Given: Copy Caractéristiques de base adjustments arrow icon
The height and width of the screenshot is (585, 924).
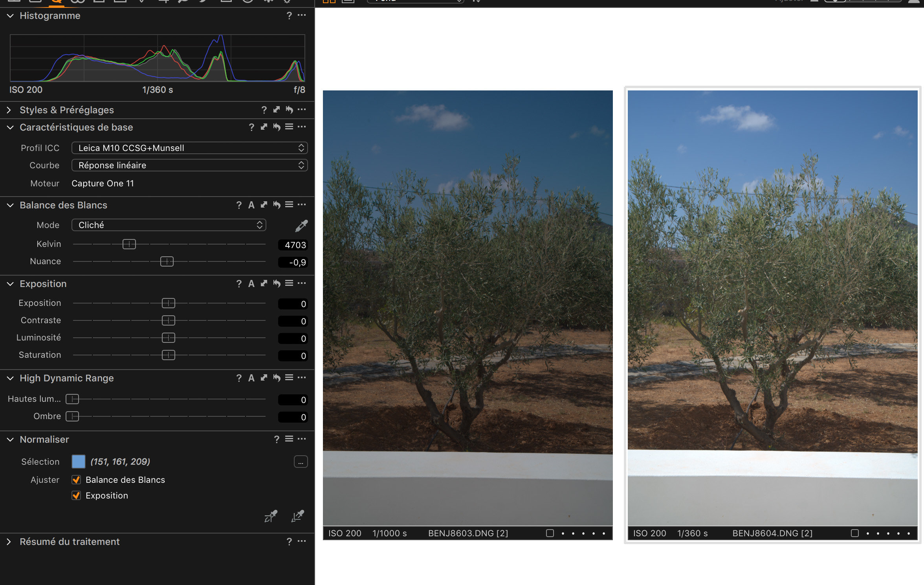Looking at the screenshot, I should (x=264, y=127).
